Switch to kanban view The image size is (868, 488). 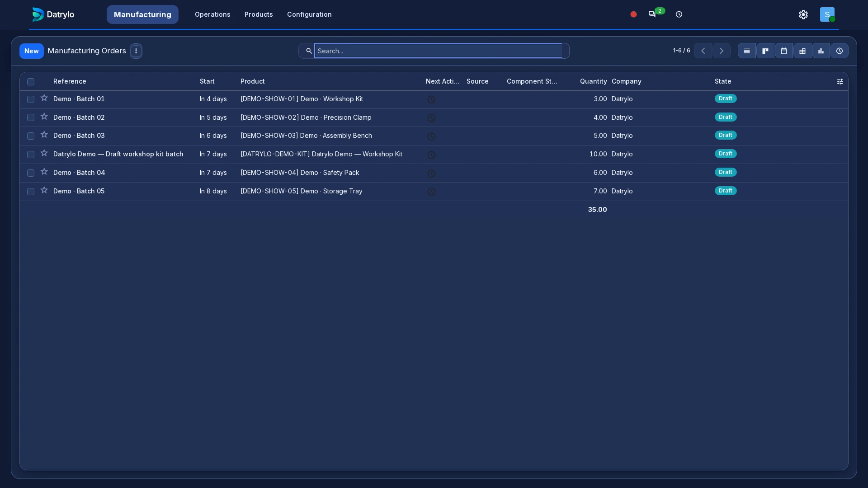(765, 51)
